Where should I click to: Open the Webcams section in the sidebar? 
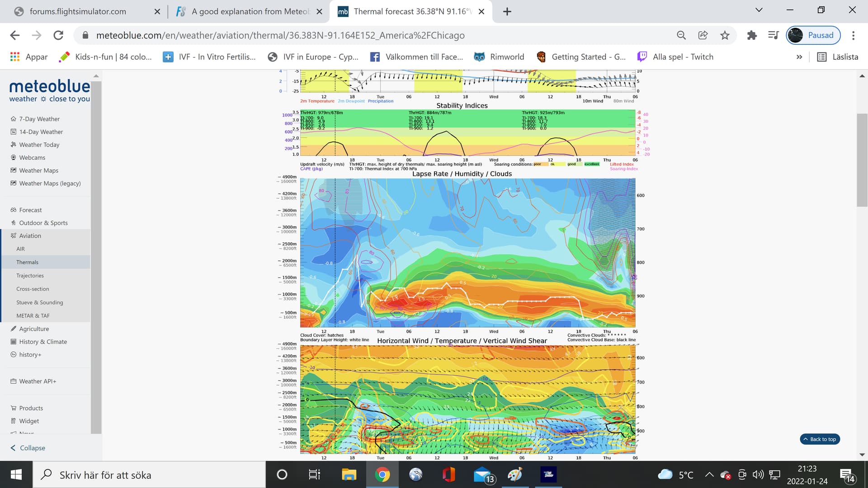32,157
